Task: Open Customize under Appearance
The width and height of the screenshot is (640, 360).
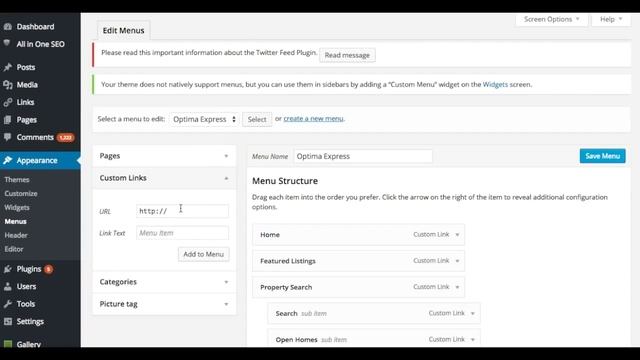Action: pyautogui.click(x=21, y=193)
